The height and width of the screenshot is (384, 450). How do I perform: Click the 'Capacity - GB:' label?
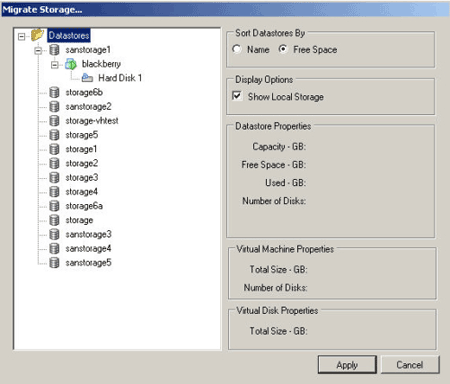tap(279, 147)
